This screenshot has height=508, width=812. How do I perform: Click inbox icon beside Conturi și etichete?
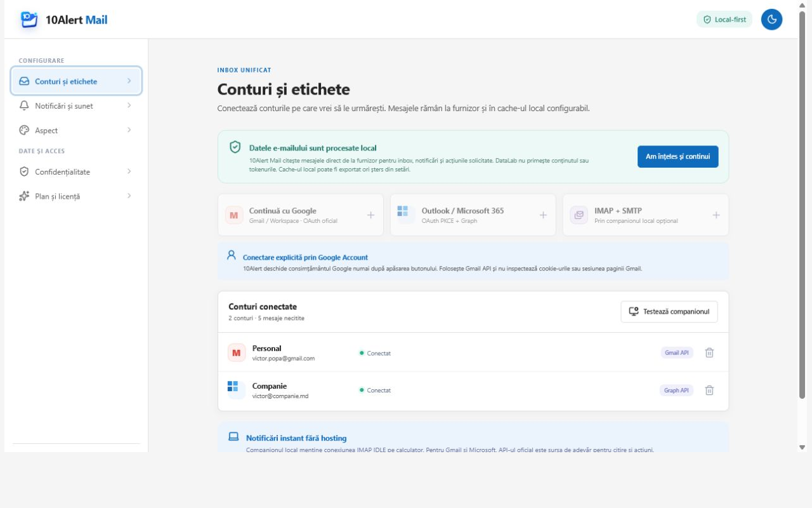click(24, 81)
